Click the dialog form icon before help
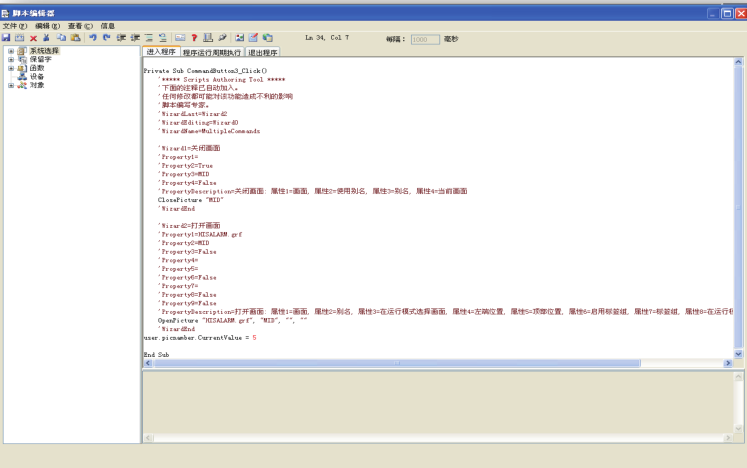747x468 pixels. (180, 38)
